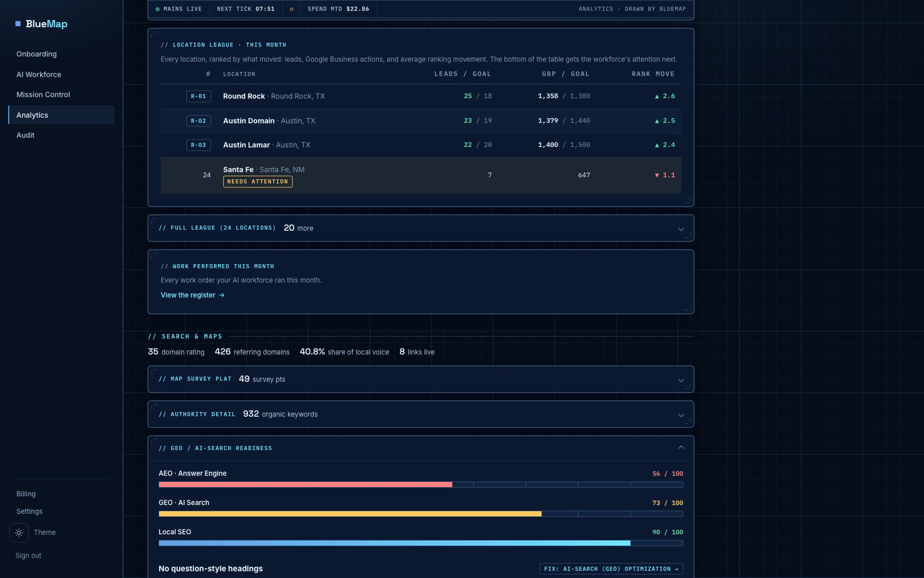Image resolution: width=924 pixels, height=578 pixels.
Task: Click Sign out
Action: (x=28, y=555)
